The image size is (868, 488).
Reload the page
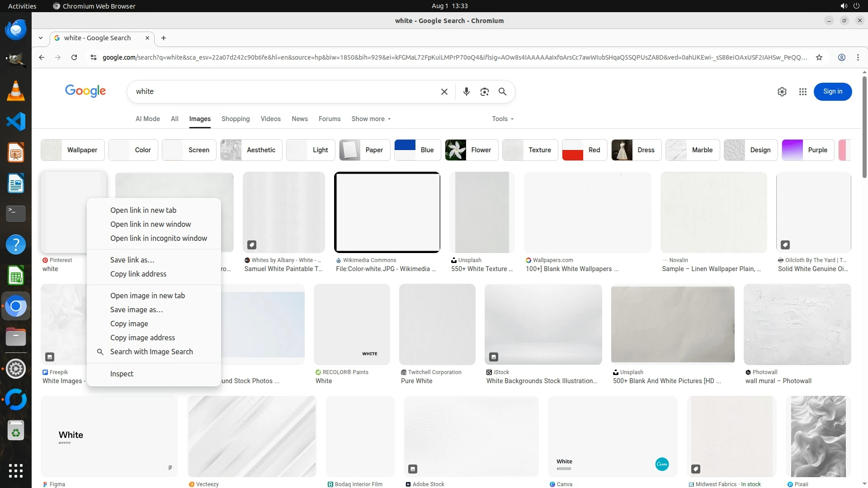coord(74,57)
